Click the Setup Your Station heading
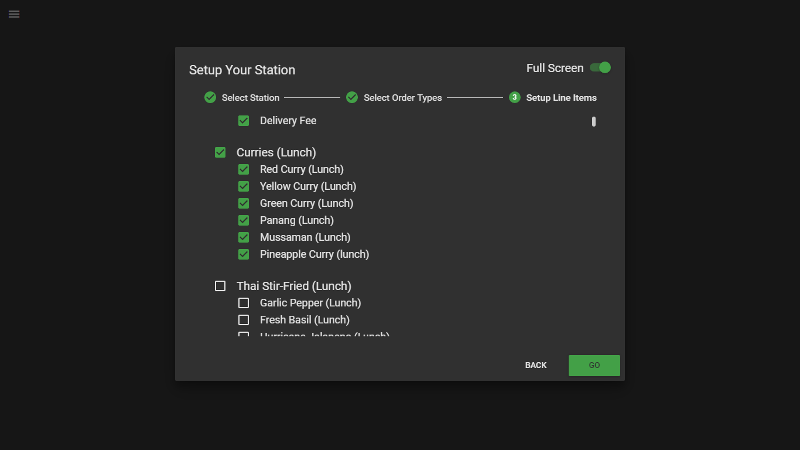The image size is (800, 450). click(x=242, y=70)
